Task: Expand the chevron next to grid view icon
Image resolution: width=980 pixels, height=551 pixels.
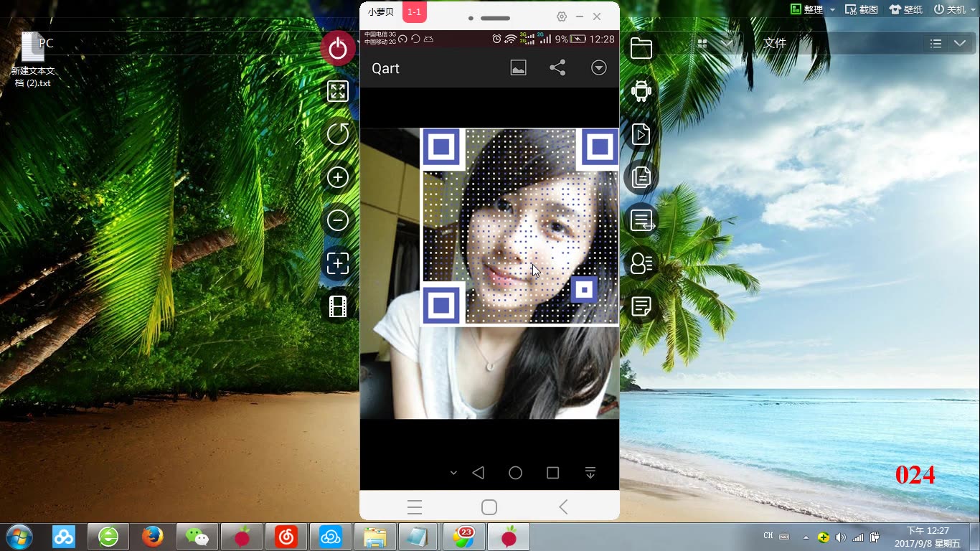Action: (x=727, y=44)
